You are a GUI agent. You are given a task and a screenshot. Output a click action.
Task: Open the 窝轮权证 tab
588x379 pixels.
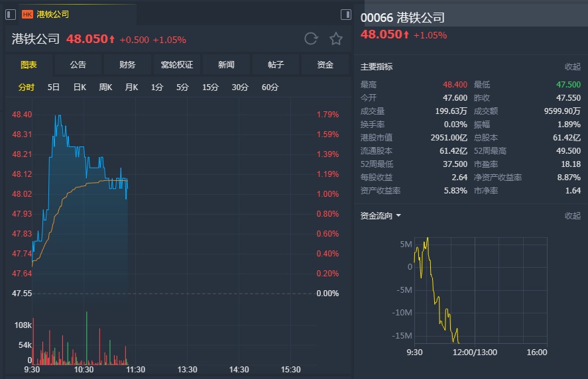pos(176,65)
